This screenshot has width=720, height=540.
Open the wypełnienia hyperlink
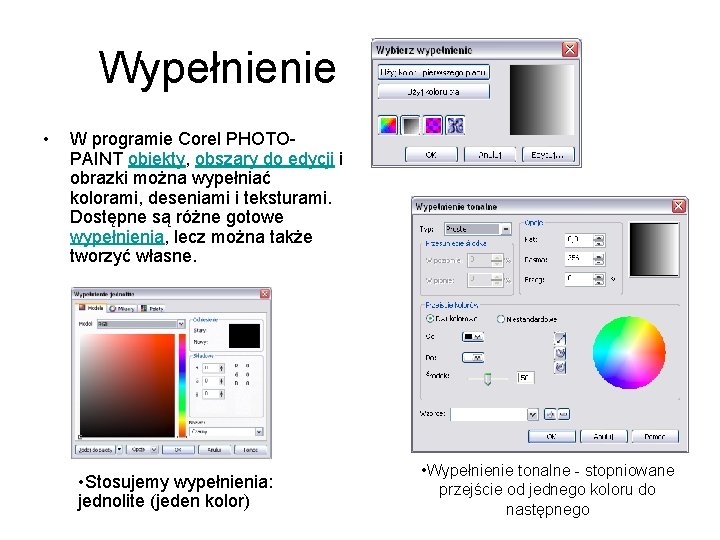pyautogui.click(x=117, y=237)
